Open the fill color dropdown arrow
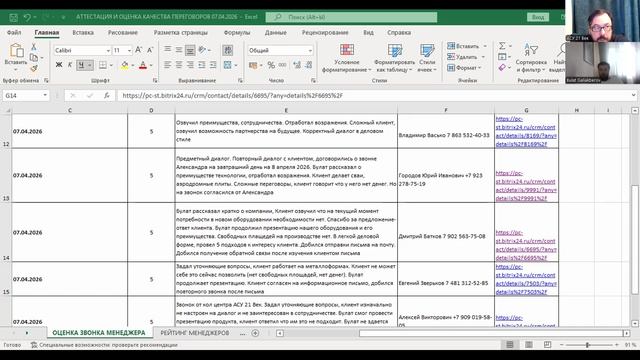Viewport: 640px width, 360px height. 133,65
